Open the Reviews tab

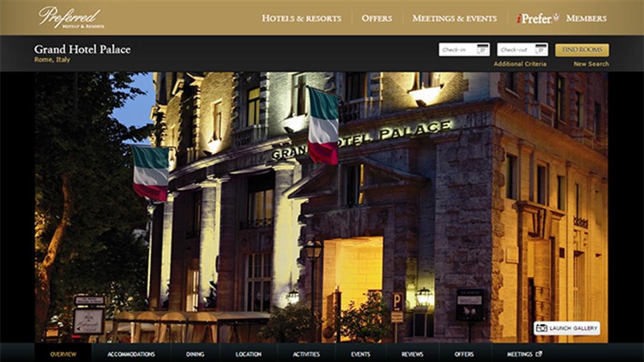click(x=412, y=354)
